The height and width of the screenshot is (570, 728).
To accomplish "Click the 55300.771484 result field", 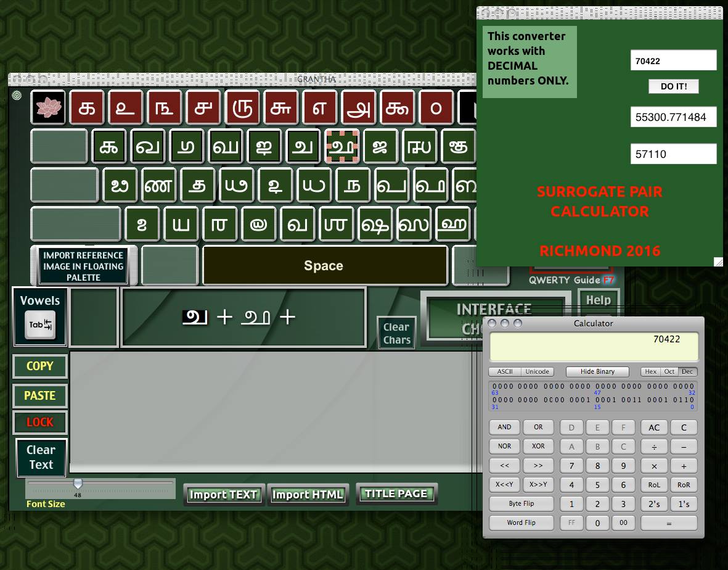I will click(673, 117).
